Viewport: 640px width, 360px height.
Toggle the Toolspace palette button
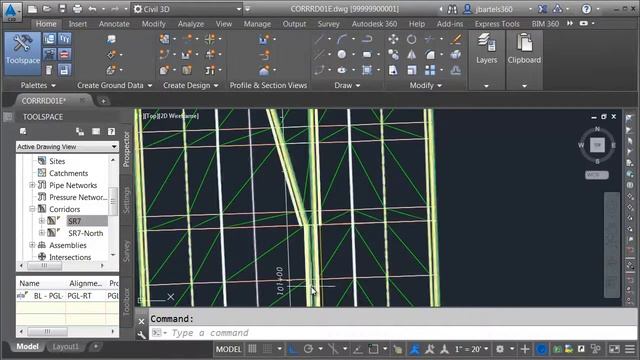tap(22, 53)
